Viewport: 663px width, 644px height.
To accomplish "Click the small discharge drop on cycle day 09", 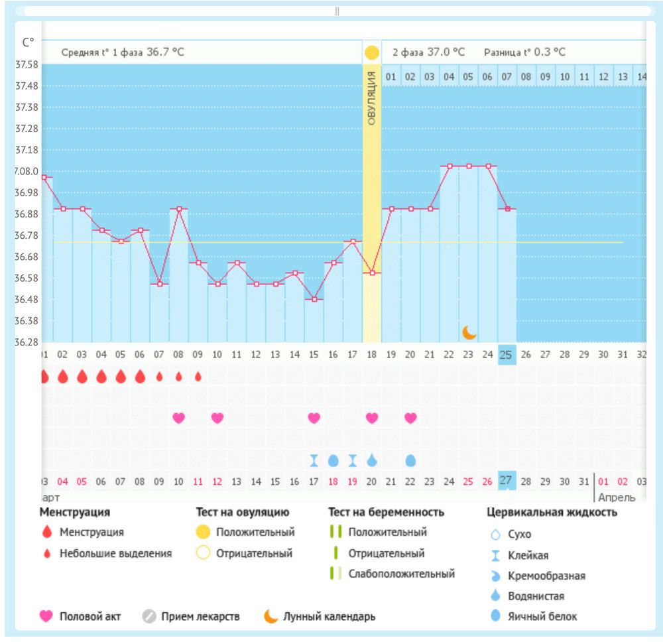I will click(198, 377).
